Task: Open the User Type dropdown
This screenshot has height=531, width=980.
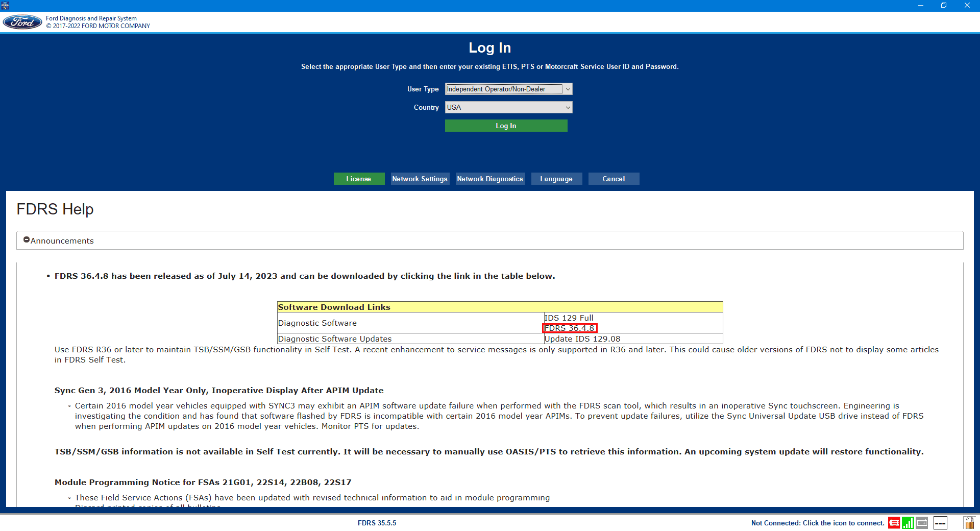Action: click(x=508, y=89)
